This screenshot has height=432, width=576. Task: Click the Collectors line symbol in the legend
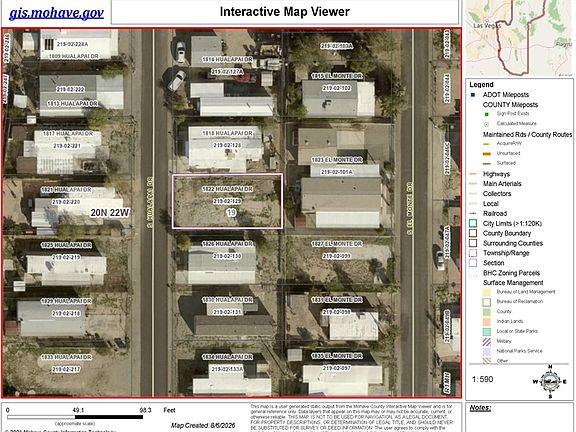click(x=473, y=194)
